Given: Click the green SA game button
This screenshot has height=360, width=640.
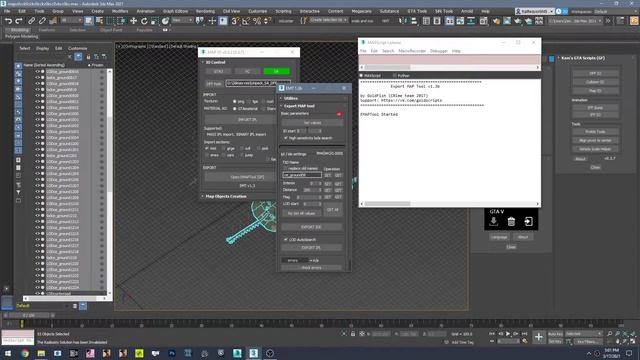Looking at the screenshot, I should (x=276, y=71).
